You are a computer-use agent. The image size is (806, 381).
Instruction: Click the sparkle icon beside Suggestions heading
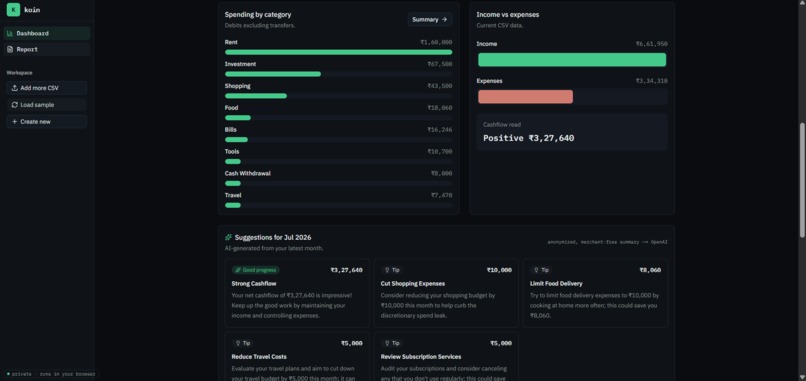click(228, 238)
